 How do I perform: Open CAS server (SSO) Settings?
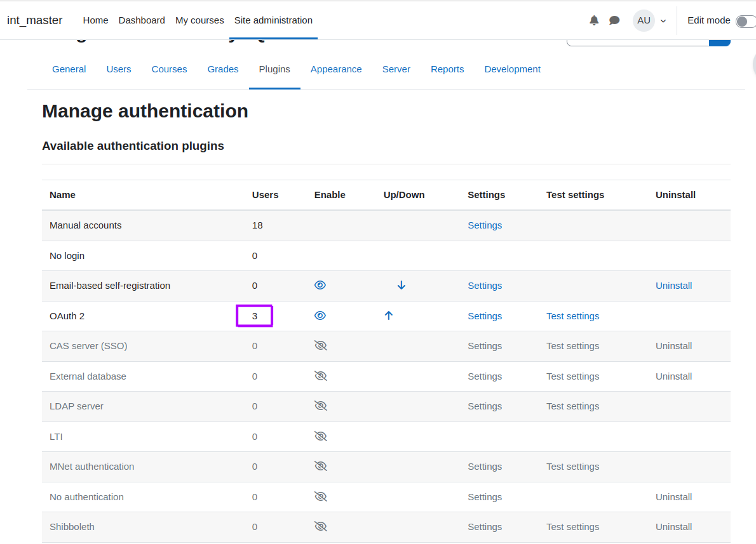pyautogui.click(x=485, y=346)
